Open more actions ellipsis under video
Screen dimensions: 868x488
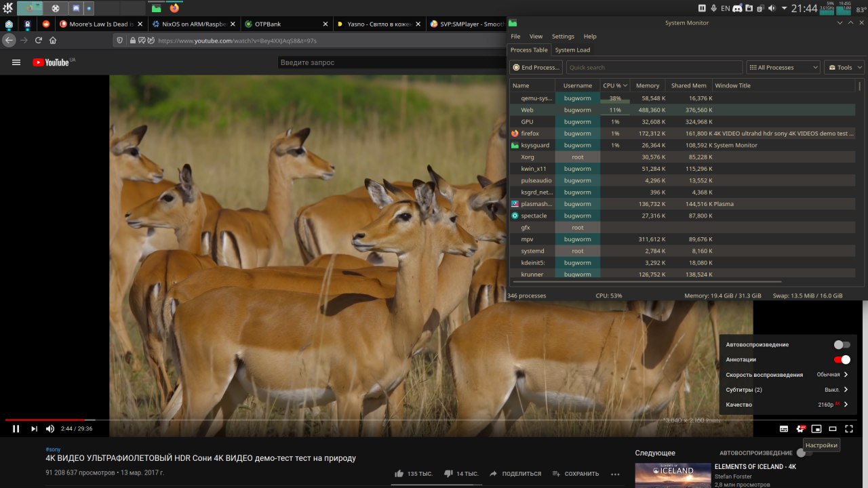pos(615,474)
